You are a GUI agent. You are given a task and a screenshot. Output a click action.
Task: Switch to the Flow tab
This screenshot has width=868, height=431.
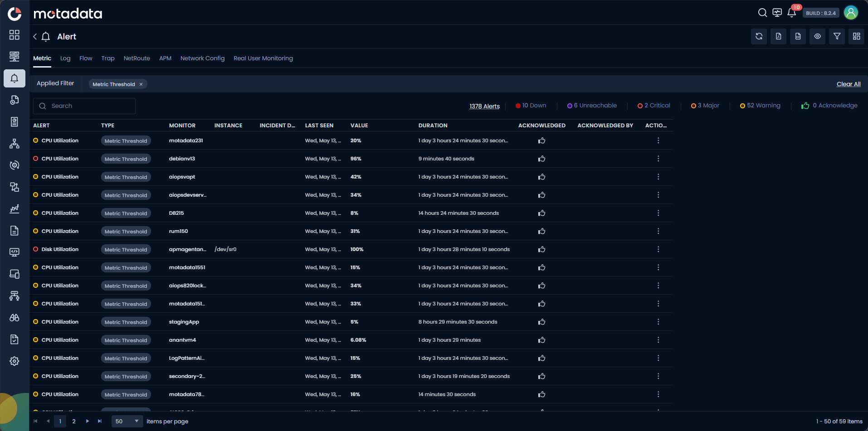tap(86, 58)
